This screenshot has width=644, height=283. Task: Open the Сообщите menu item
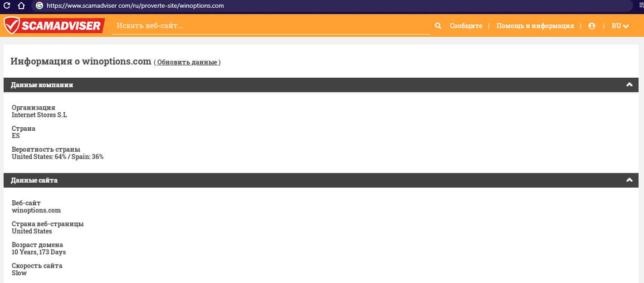pos(466,26)
